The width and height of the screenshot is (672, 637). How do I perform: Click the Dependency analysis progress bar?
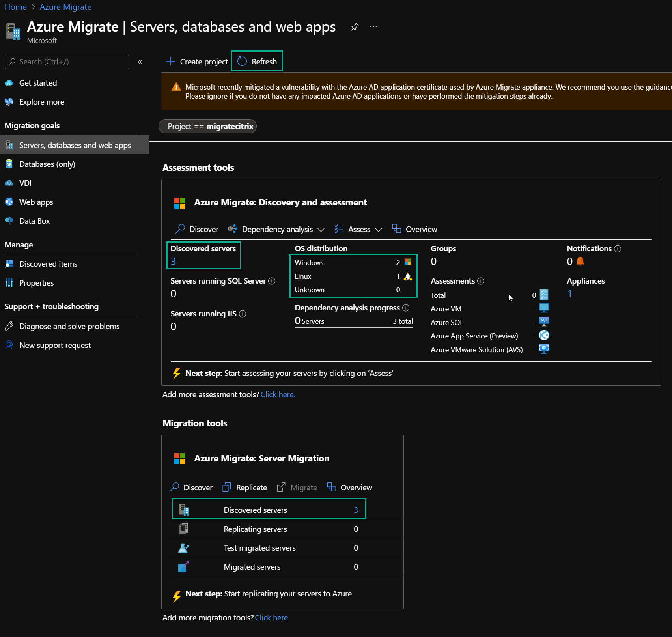pos(354,327)
